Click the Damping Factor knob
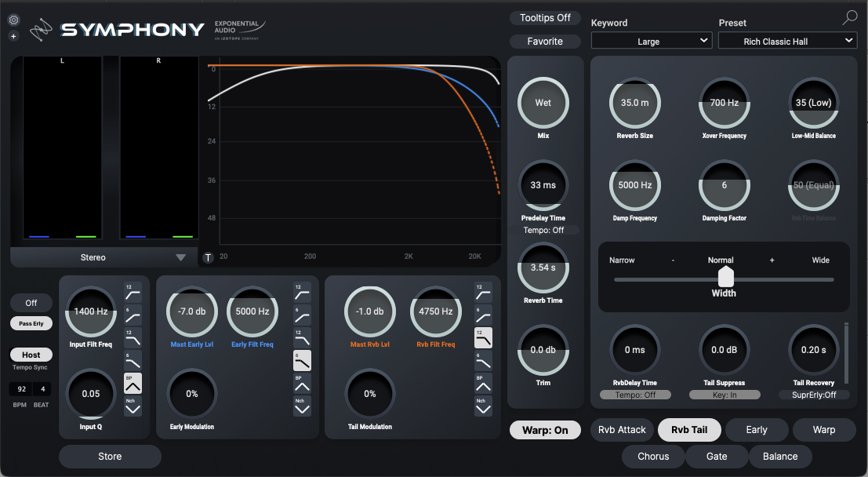The height and width of the screenshot is (477, 868). (724, 185)
